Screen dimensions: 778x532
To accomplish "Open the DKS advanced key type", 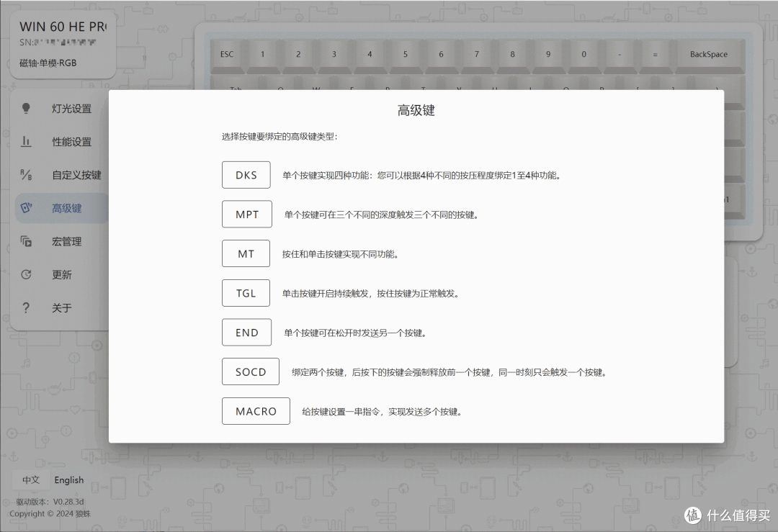I will pos(246,174).
